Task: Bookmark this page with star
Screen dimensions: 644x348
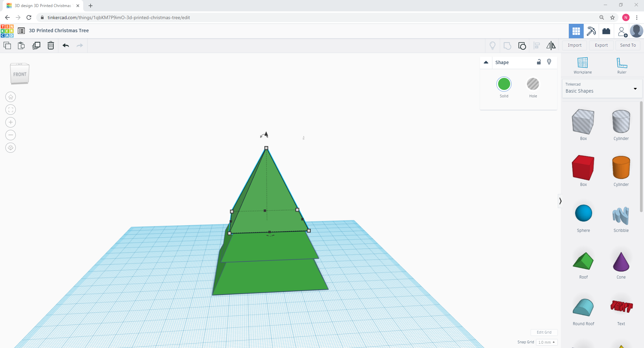Action: [612, 17]
